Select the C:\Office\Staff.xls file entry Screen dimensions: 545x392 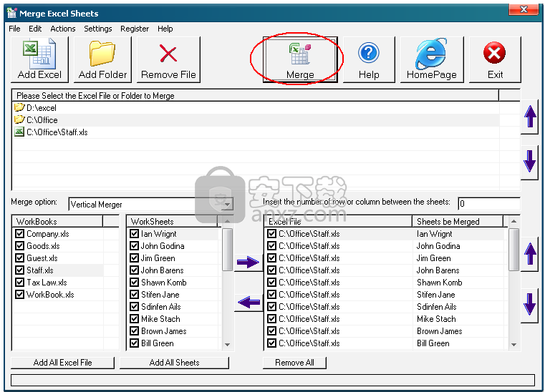pos(51,132)
